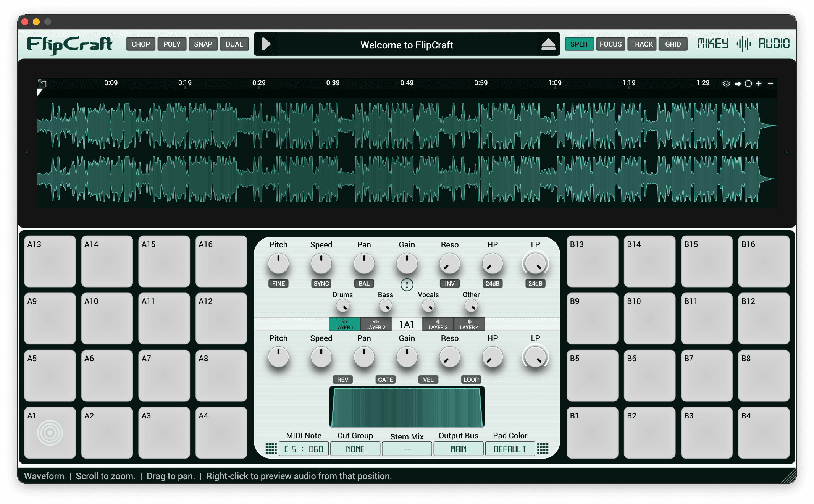Click the waveform right arrow icon
The height and width of the screenshot is (504, 814).
click(x=738, y=84)
